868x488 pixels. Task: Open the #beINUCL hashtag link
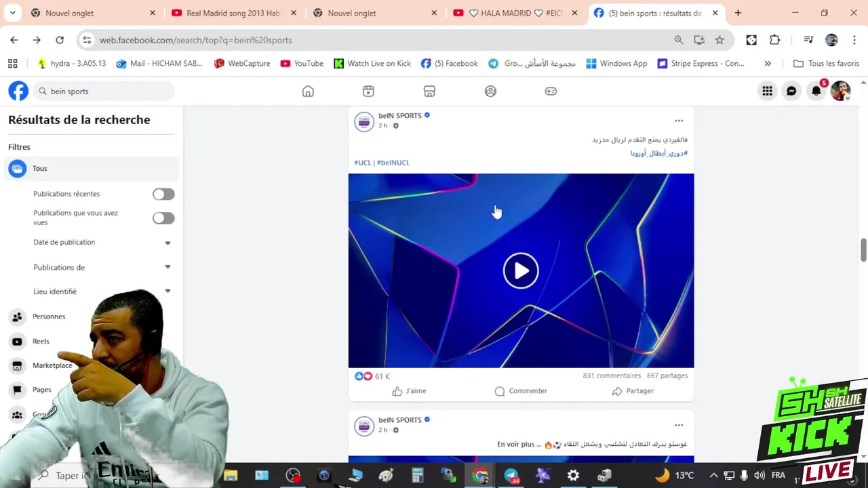click(x=393, y=163)
